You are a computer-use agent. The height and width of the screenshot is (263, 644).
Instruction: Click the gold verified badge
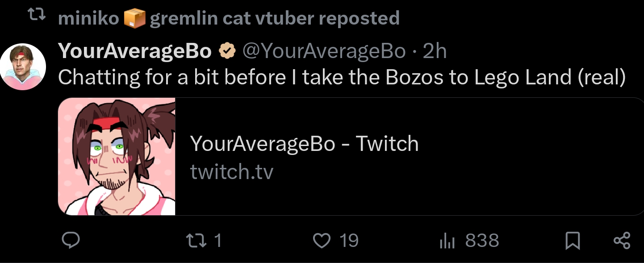[x=227, y=52]
